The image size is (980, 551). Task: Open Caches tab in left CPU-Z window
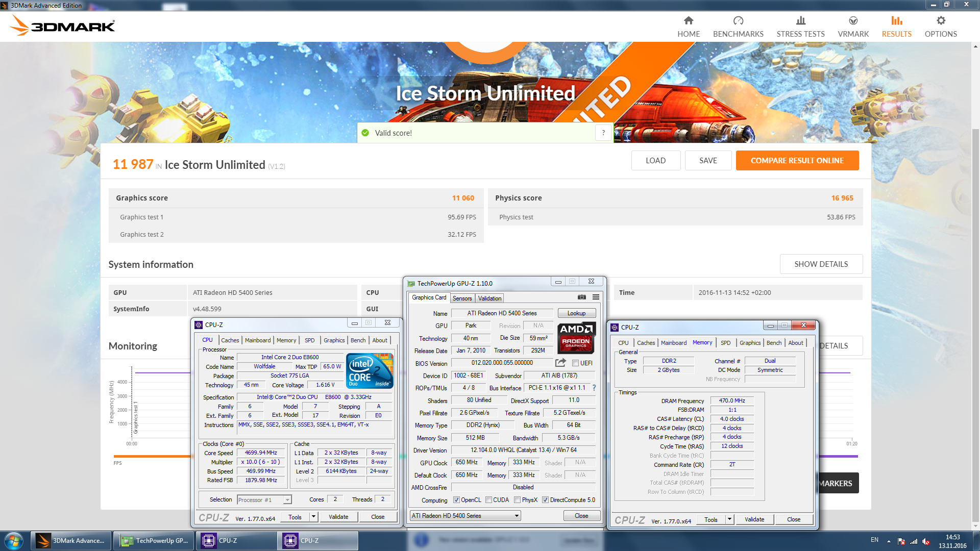[x=230, y=340]
